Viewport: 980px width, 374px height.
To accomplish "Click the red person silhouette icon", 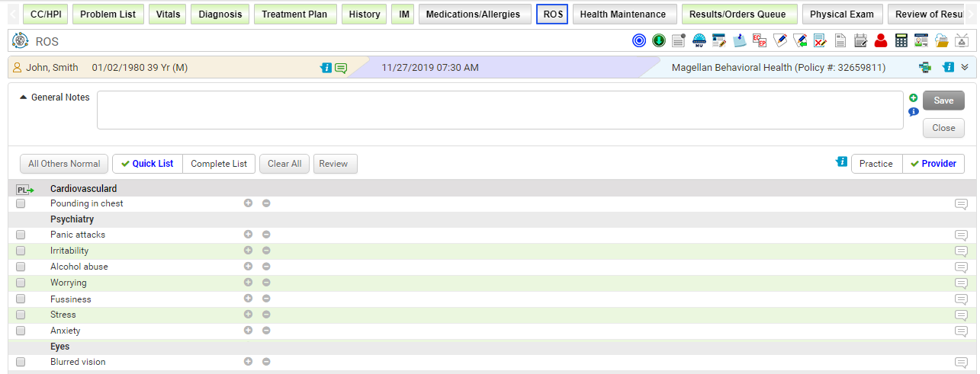I will 881,41.
